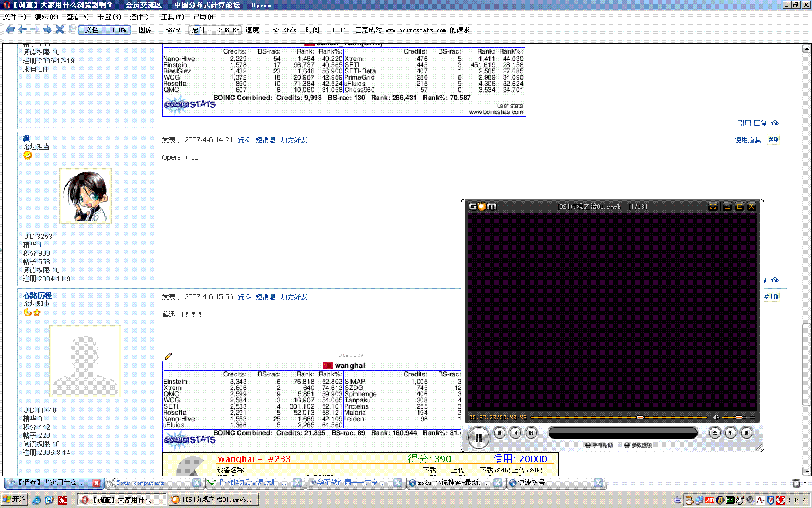This screenshot has width=812, height=508.
Task: Click the GOM Player seek bar handle
Action: tap(640, 417)
